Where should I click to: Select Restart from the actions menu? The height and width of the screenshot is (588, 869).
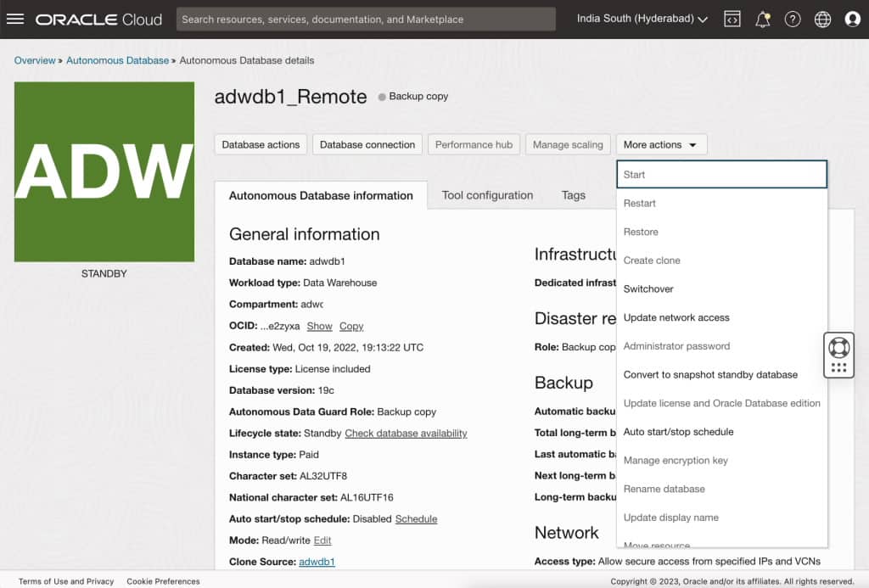tap(640, 203)
